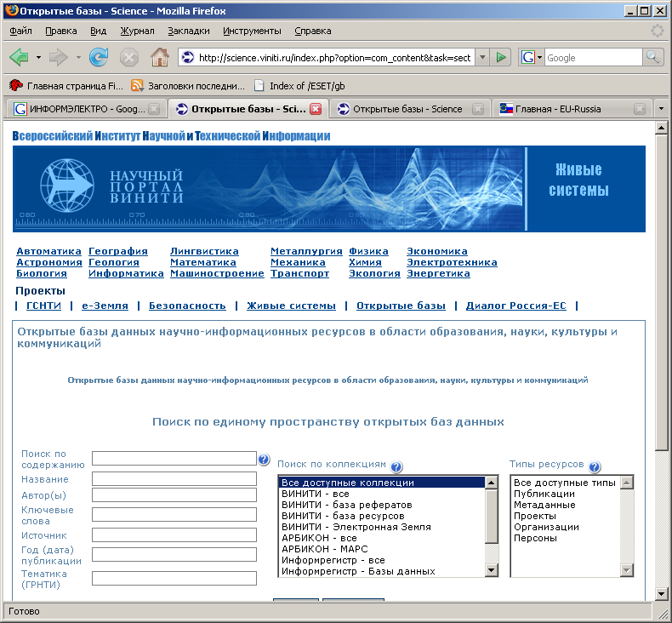
Task: Open the Home page icon
Action: pos(159,57)
